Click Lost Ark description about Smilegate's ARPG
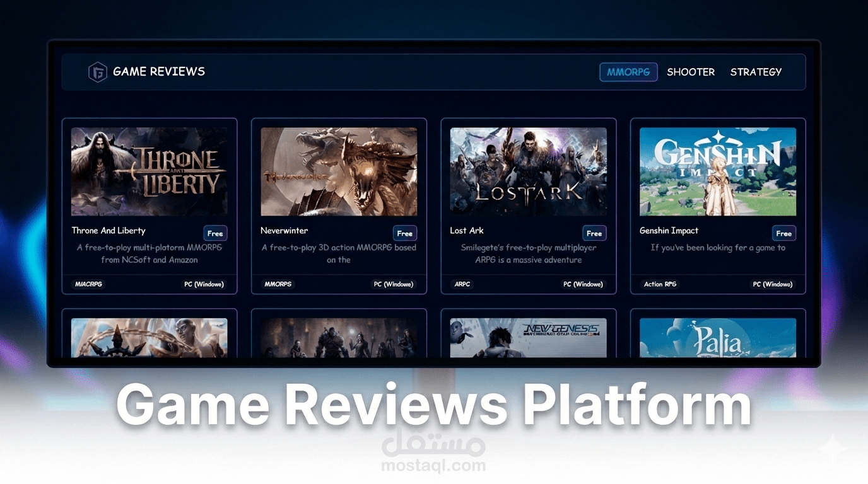 coord(529,253)
